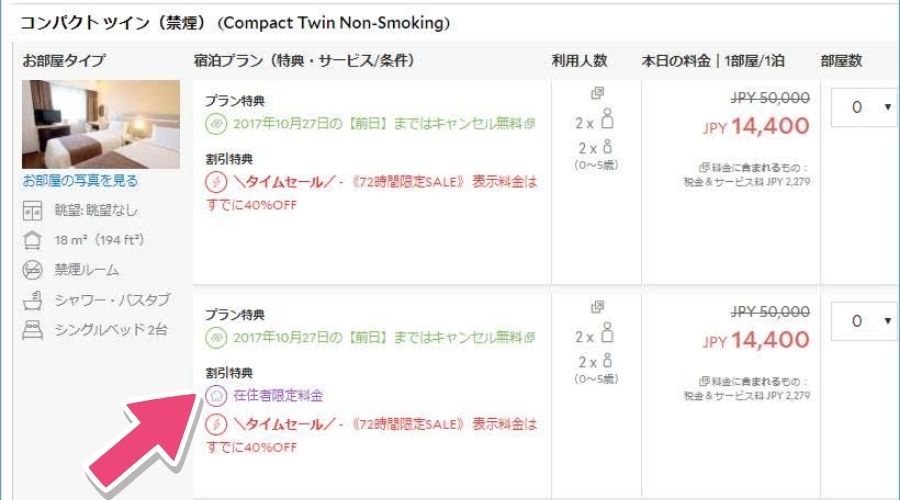The image size is (900, 500).
Task: Open the occupancy popup icon in second plan
Action: 598,307
